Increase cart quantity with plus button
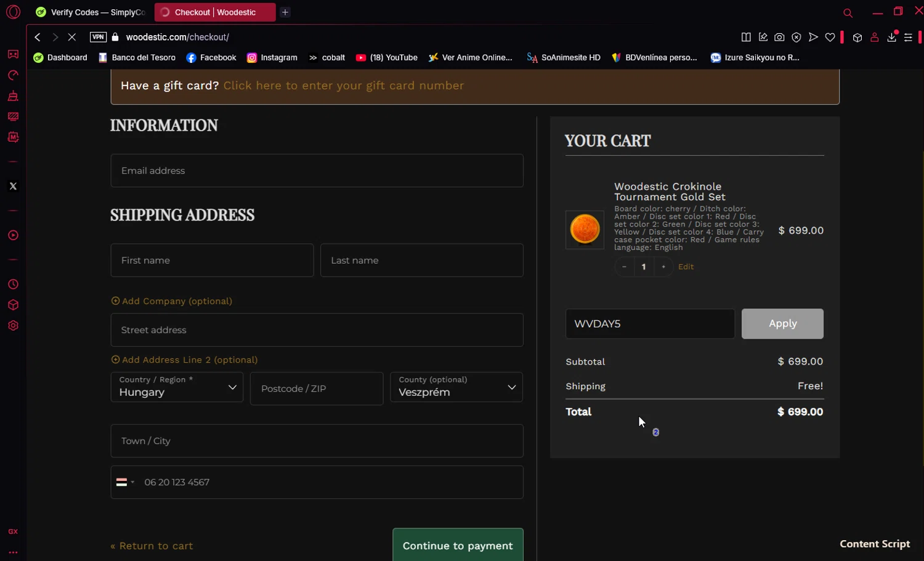This screenshot has height=561, width=924. pos(663,267)
